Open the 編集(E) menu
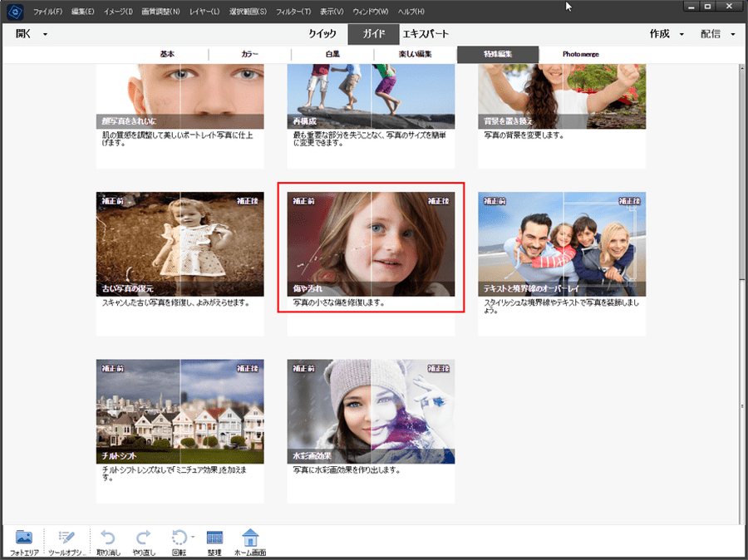 click(83, 12)
